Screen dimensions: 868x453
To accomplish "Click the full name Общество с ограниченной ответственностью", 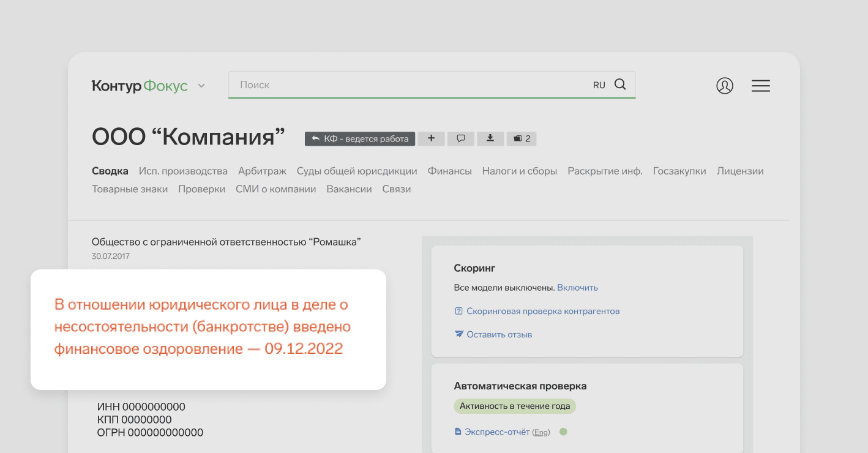I will point(226,242).
